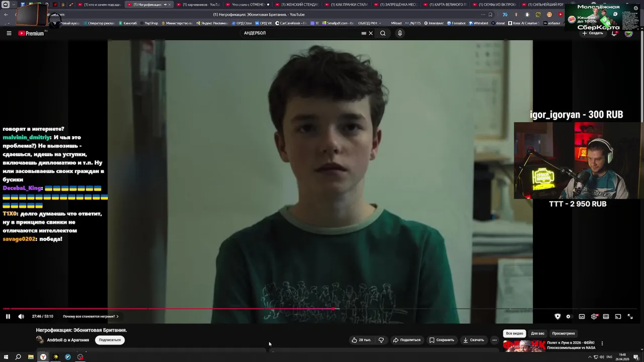
Task: Cast video to a TV device
Action: 618,317
